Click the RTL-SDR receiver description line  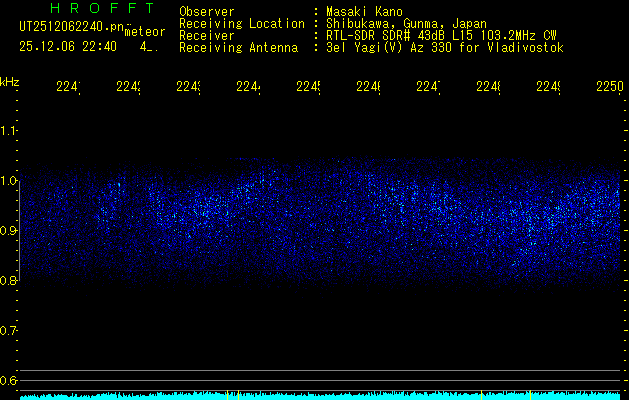click(x=441, y=36)
